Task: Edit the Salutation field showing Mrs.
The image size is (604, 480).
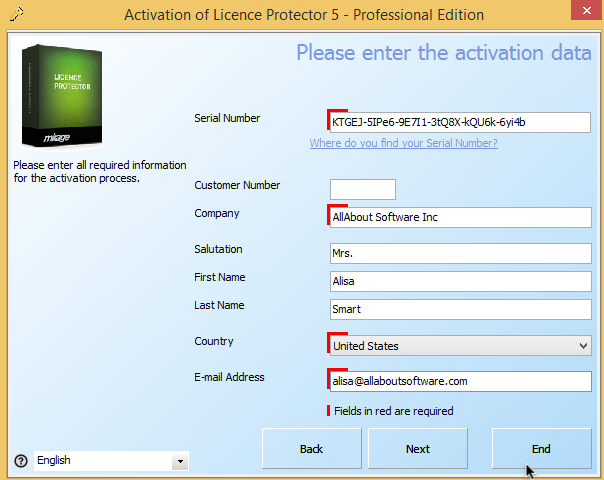Action: coord(461,253)
